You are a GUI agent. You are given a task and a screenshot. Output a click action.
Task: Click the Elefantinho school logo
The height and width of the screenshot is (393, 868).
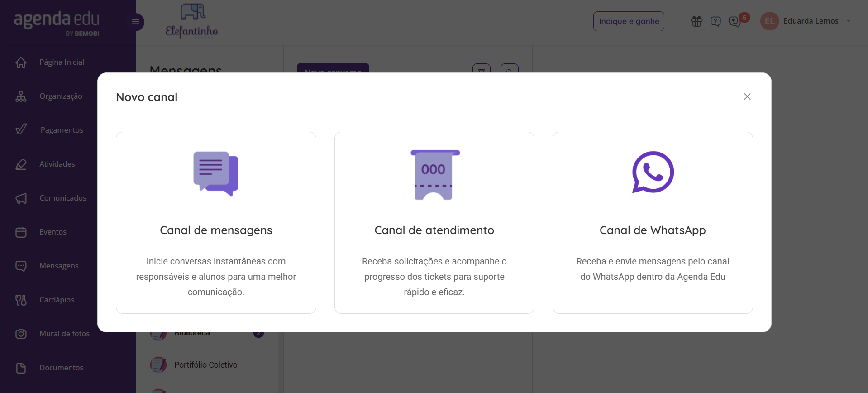[192, 21]
